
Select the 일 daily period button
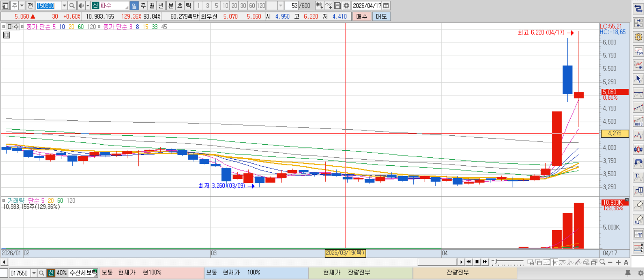click(x=134, y=6)
